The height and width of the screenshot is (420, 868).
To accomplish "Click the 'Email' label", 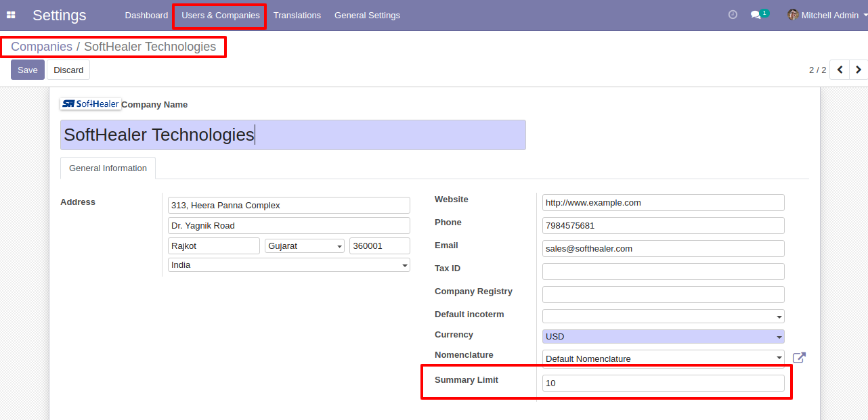I will (x=446, y=246).
